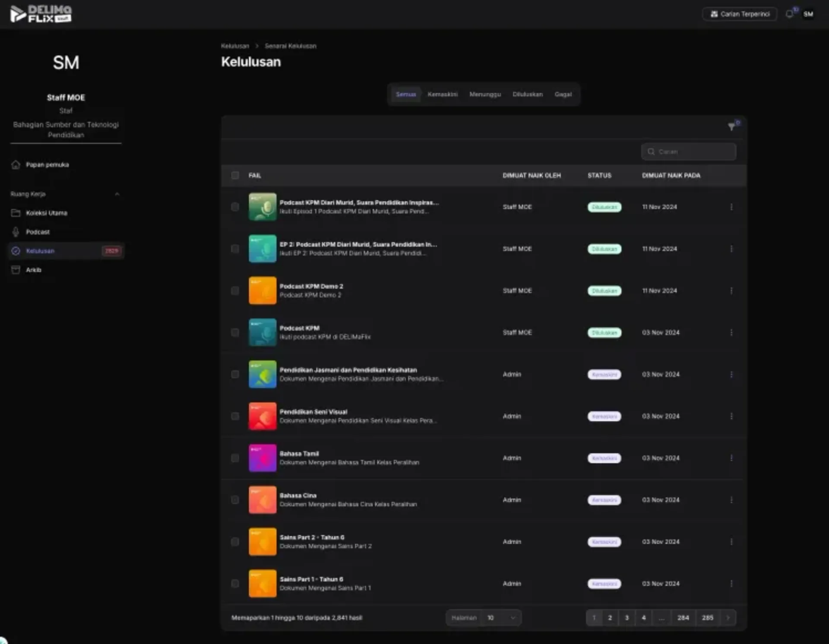Check the Podcast KPM Diari Murid row
Image resolution: width=829 pixels, height=644 pixels.
click(x=235, y=207)
